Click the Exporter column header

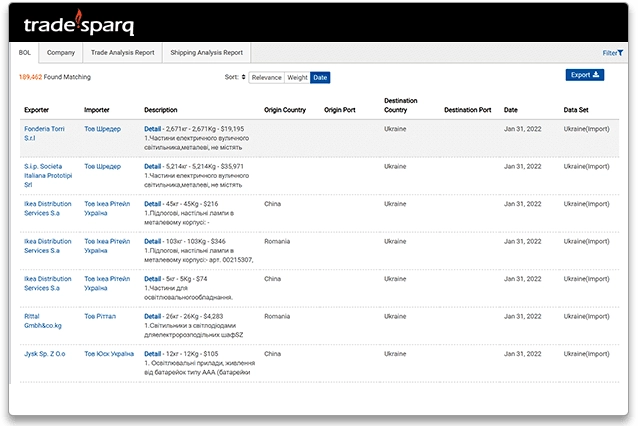click(x=36, y=110)
